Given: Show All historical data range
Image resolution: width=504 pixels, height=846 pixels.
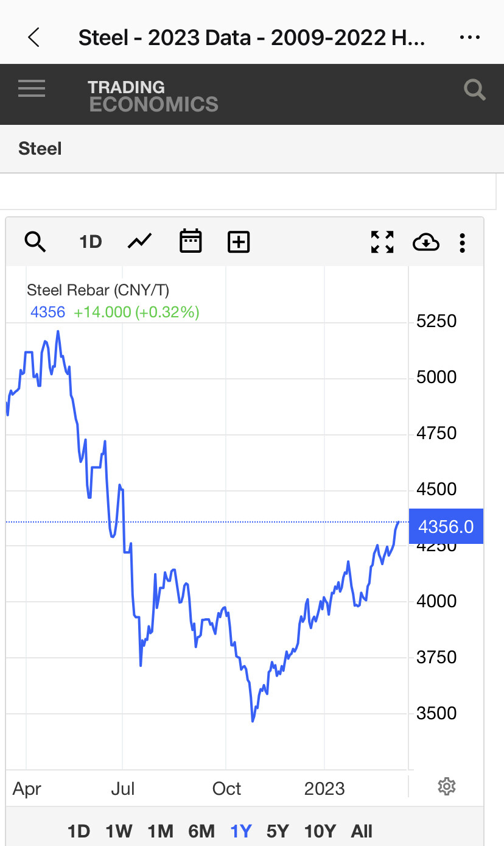Looking at the screenshot, I should (x=362, y=831).
